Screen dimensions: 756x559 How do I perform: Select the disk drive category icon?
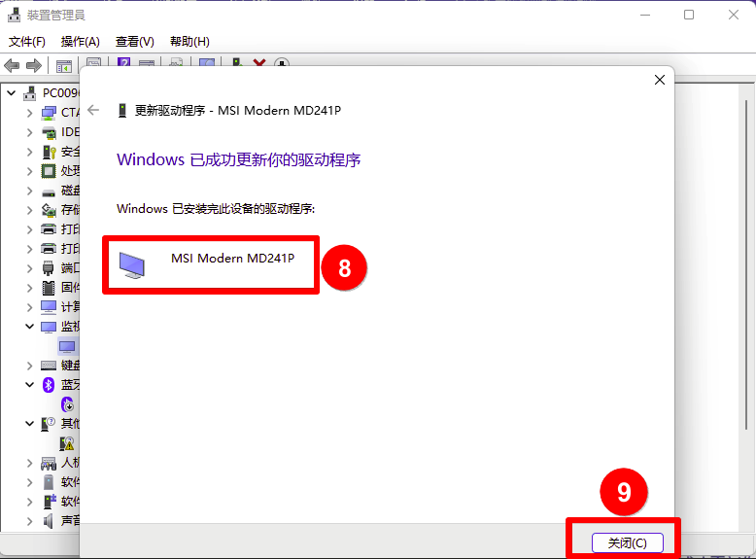tap(49, 192)
